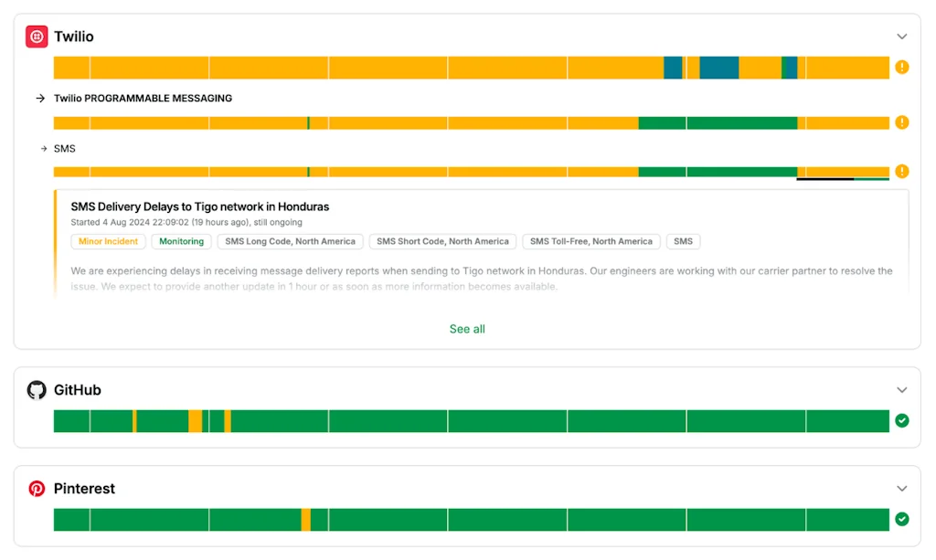This screenshot has width=936, height=560.
Task: Click GitHub's green checkmark status icon
Action: click(x=902, y=420)
